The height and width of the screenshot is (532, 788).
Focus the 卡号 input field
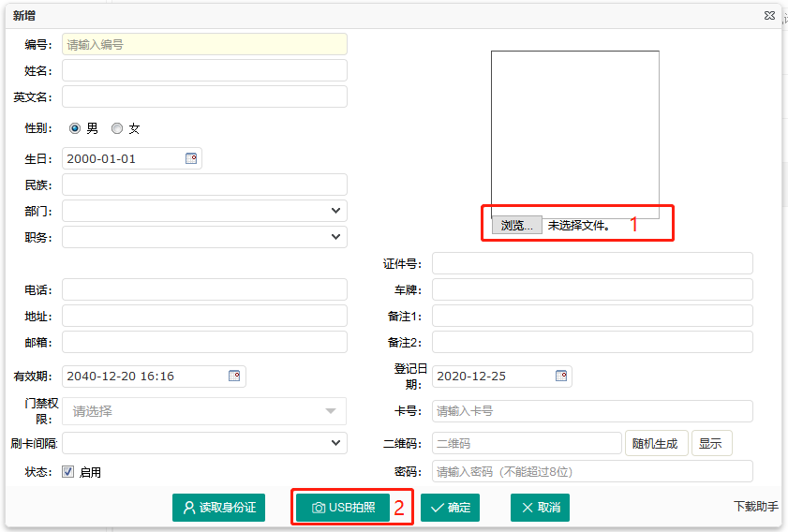592,411
